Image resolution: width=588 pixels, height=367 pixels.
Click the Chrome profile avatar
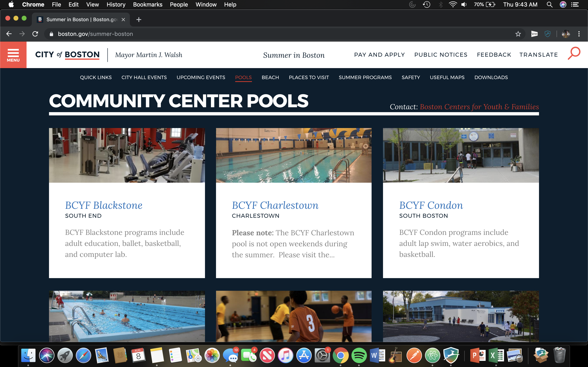[x=566, y=34]
